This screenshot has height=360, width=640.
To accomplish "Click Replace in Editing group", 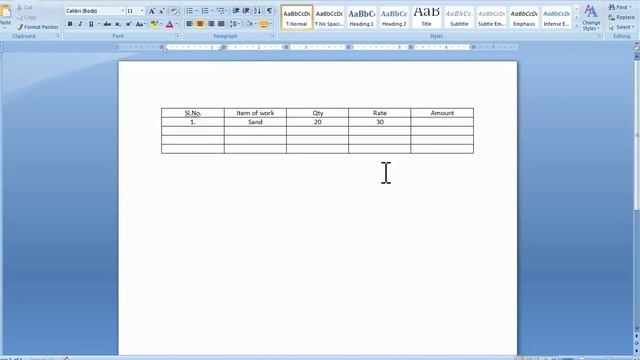I will tap(621, 17).
